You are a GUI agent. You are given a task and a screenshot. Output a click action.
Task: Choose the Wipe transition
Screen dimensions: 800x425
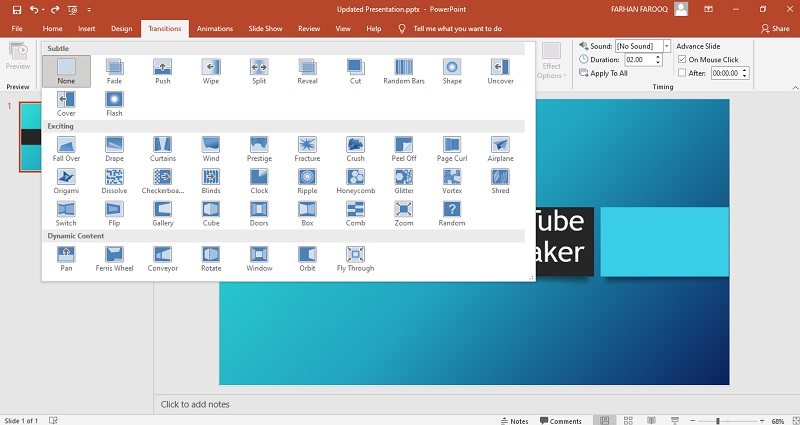pyautogui.click(x=211, y=71)
